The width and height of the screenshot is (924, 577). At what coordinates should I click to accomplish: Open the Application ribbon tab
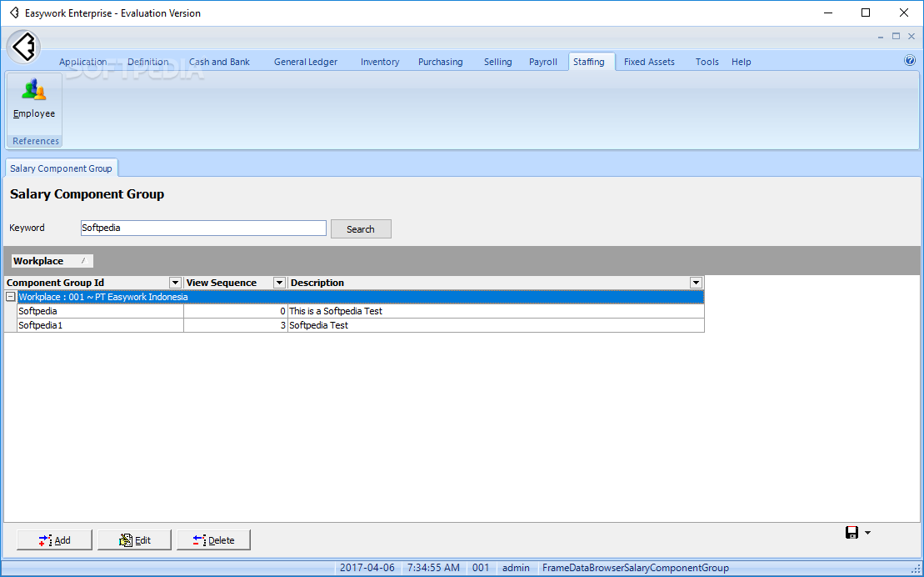pyautogui.click(x=83, y=62)
